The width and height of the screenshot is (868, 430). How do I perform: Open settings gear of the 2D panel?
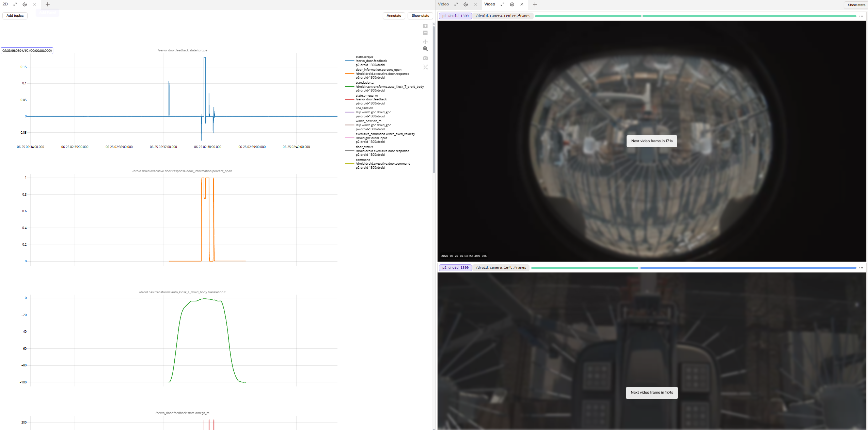point(25,4)
